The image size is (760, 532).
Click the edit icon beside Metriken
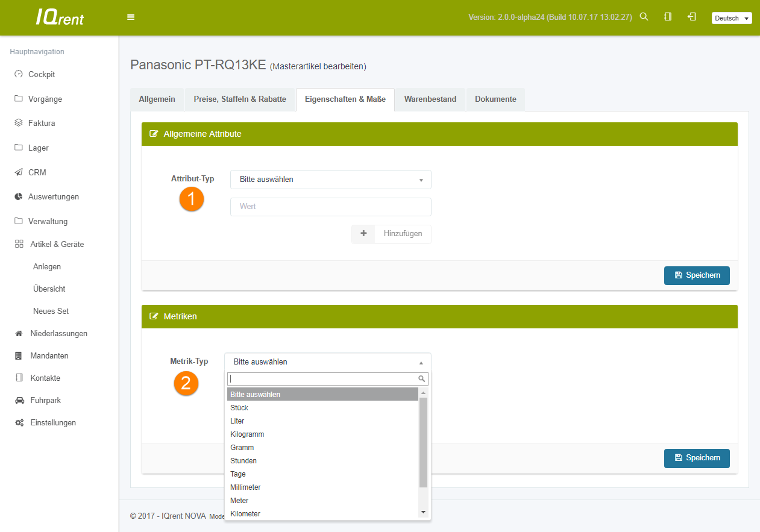[154, 316]
